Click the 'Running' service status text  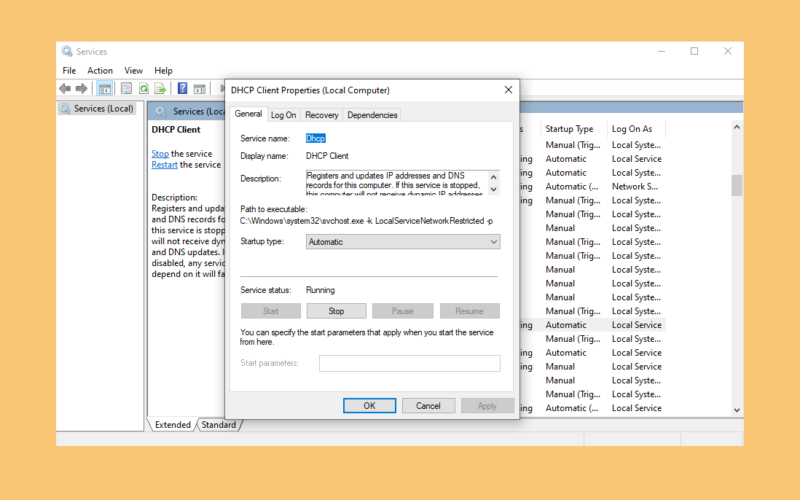coord(320,290)
